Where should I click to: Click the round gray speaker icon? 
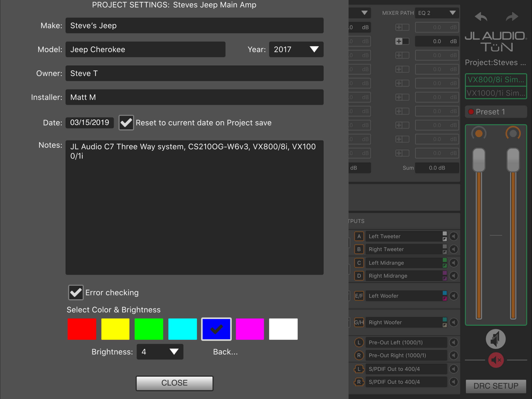[496, 339]
